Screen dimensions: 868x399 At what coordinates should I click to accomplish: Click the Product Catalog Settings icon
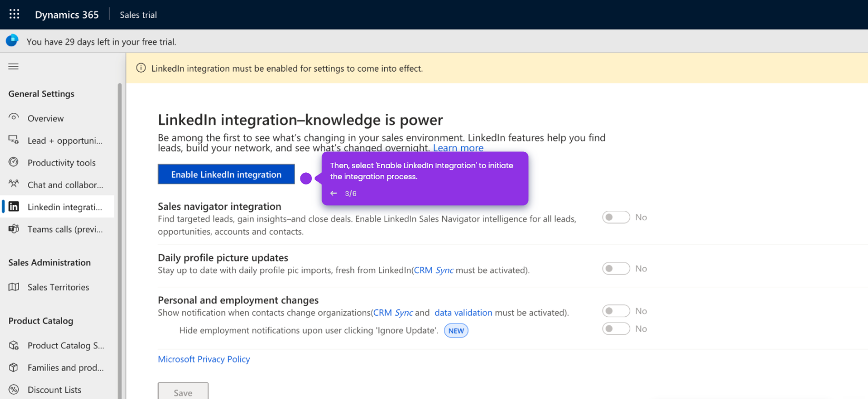click(x=14, y=345)
